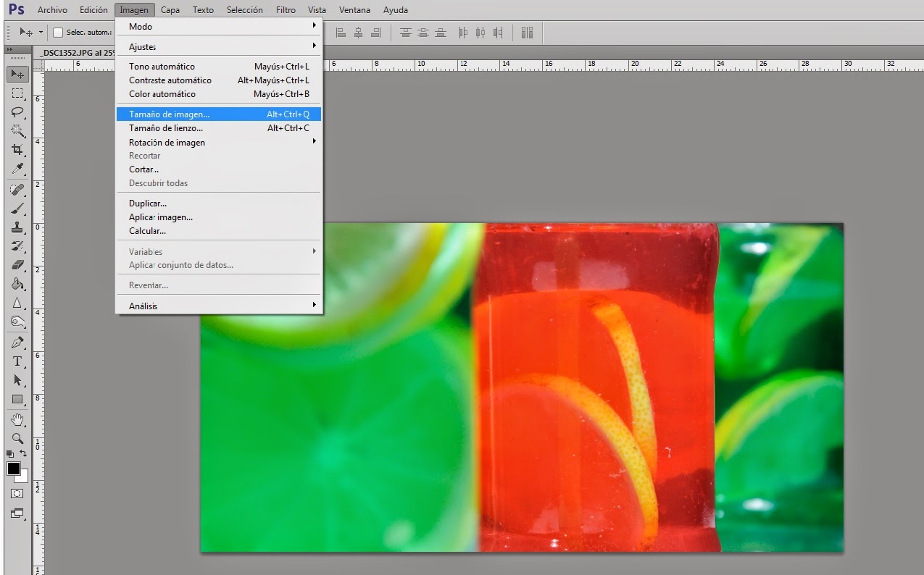Choose Tamaño de imagen... from menu
The width and height of the screenshot is (924, 575).
218,114
